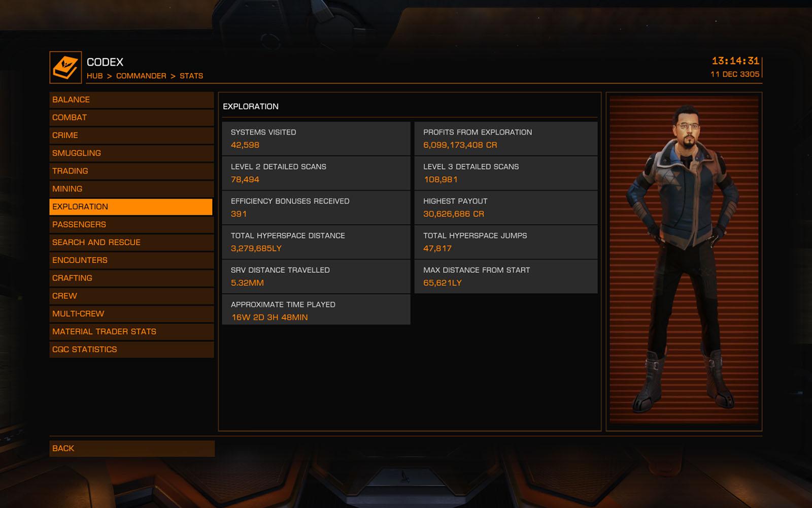Open the Crime stats section
812x508 pixels.
[131, 135]
